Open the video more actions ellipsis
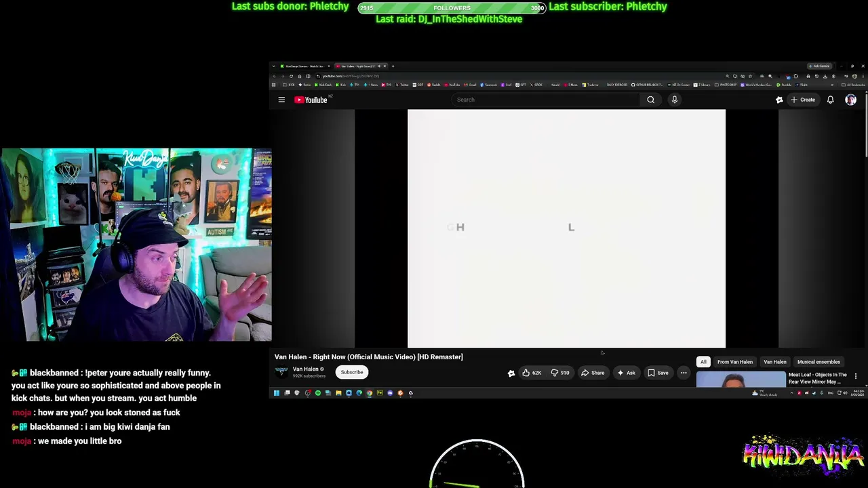 (x=684, y=373)
